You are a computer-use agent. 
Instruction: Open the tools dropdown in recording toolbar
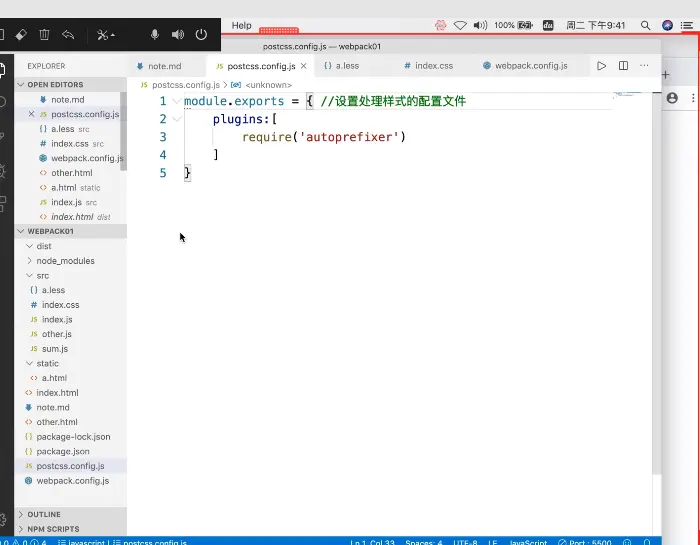[x=106, y=35]
